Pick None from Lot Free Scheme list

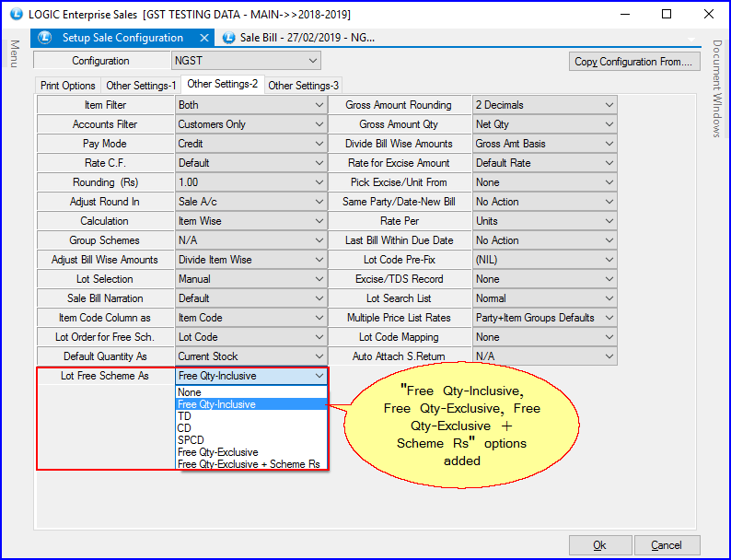189,392
